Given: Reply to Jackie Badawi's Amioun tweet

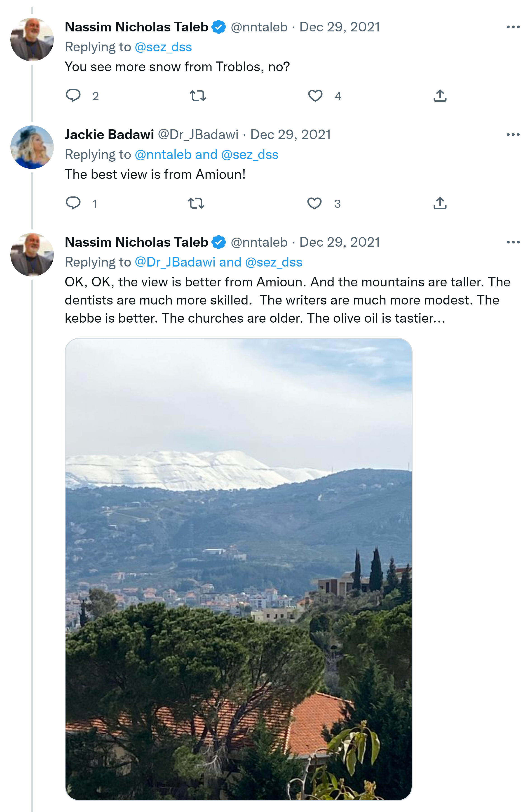Looking at the screenshot, I should tap(73, 203).
